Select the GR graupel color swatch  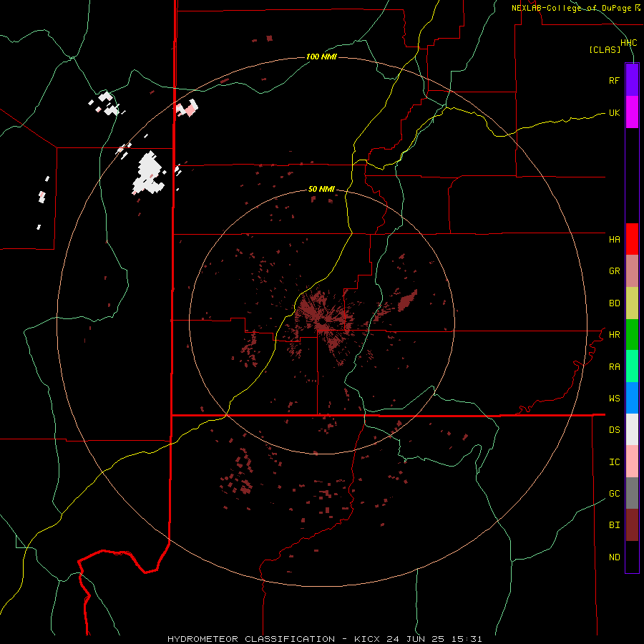(632, 270)
